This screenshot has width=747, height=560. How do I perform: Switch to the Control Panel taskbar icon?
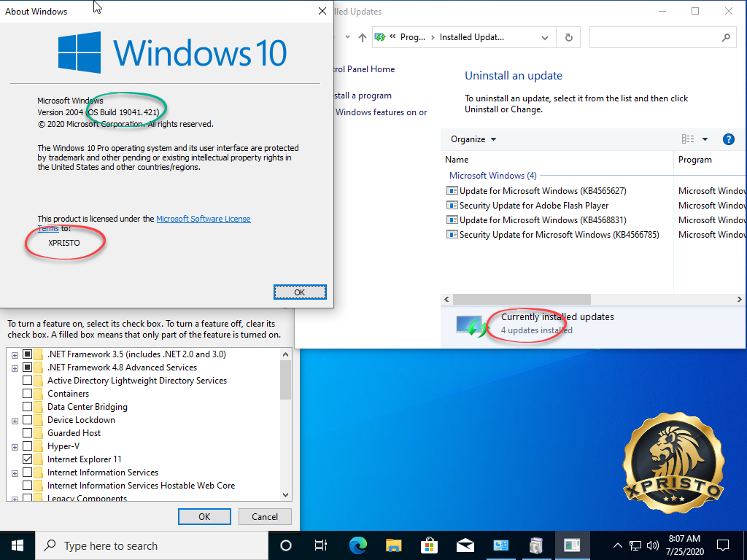pyautogui.click(x=500, y=545)
